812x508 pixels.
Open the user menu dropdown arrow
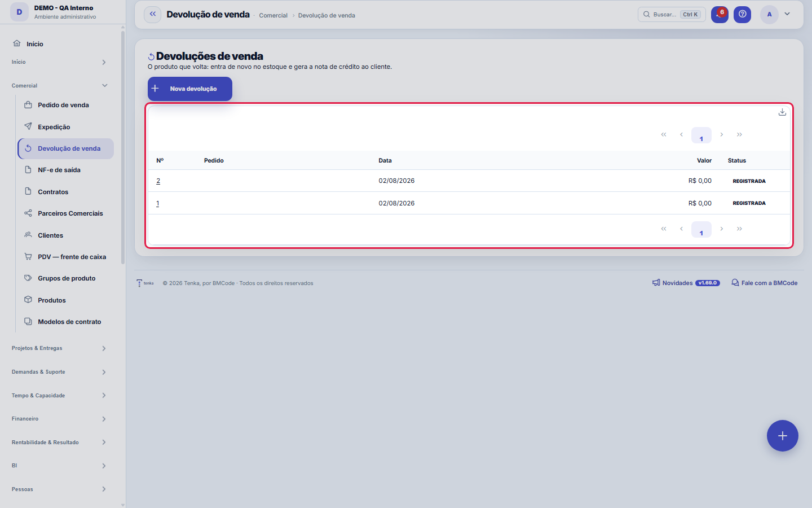[x=787, y=15]
